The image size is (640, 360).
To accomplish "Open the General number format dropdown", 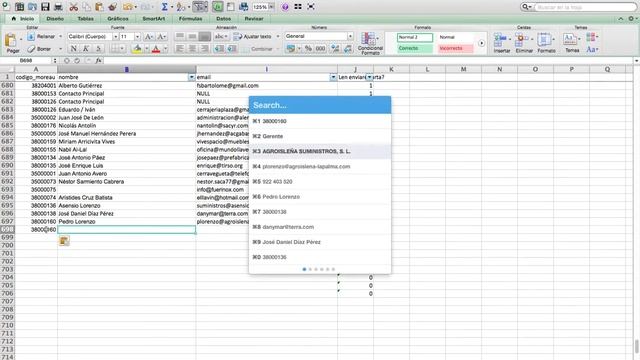I will 350,36.
